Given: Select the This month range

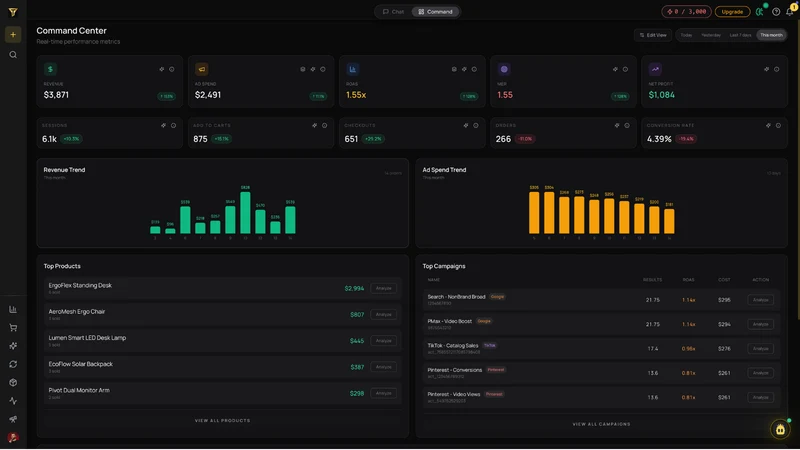Looking at the screenshot, I should pos(771,35).
